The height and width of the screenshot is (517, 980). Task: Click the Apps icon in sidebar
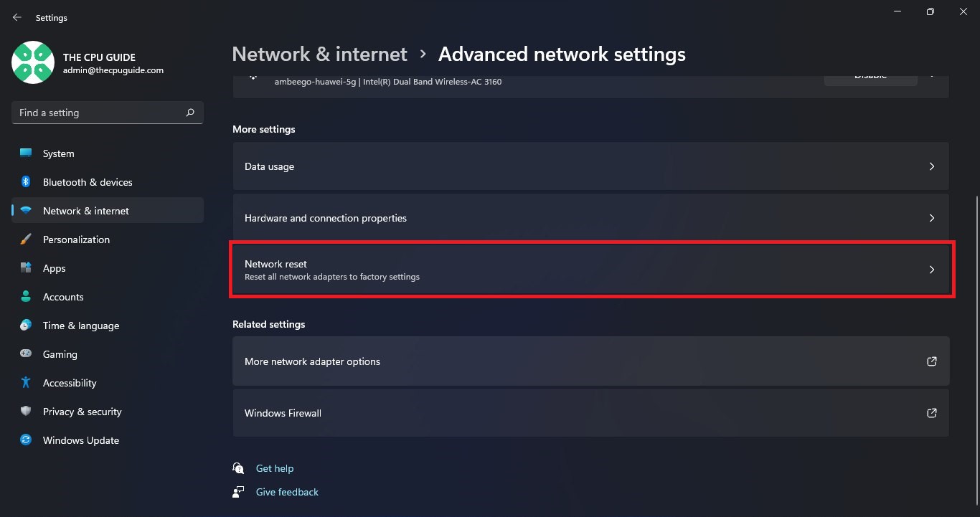point(26,268)
